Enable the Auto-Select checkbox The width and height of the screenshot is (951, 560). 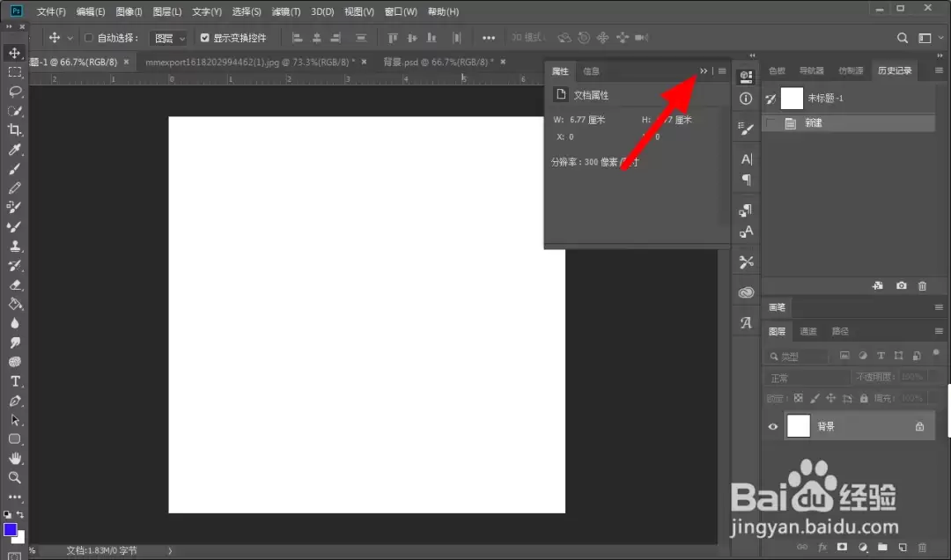tap(89, 38)
